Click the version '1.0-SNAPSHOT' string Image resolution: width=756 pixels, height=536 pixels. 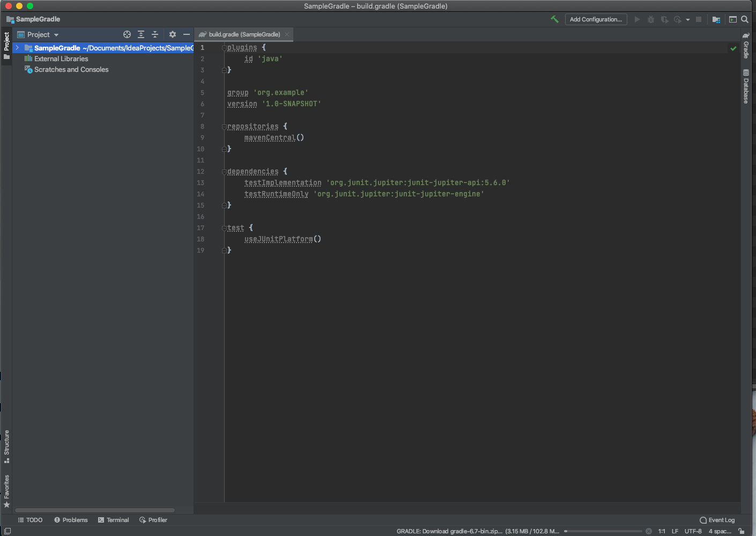pos(291,104)
